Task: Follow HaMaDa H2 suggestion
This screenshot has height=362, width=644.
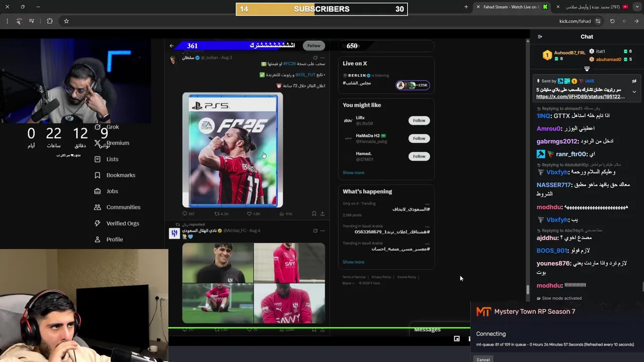Action: point(419,138)
